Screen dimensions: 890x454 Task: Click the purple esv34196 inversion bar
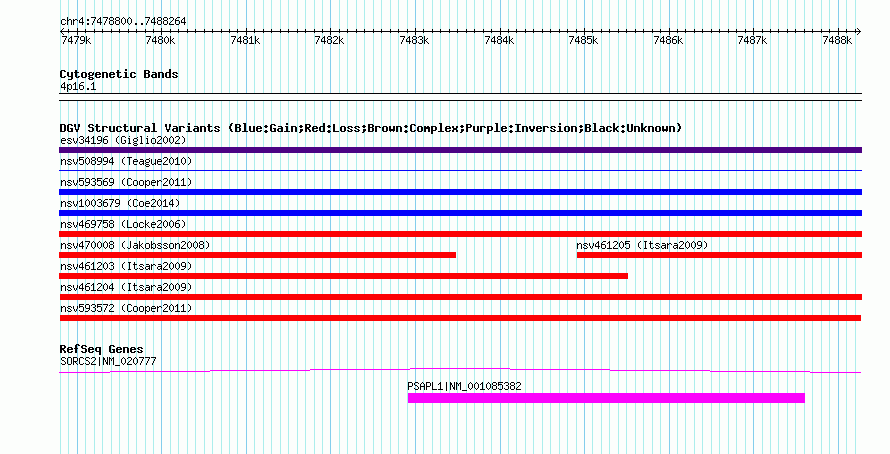(460, 150)
